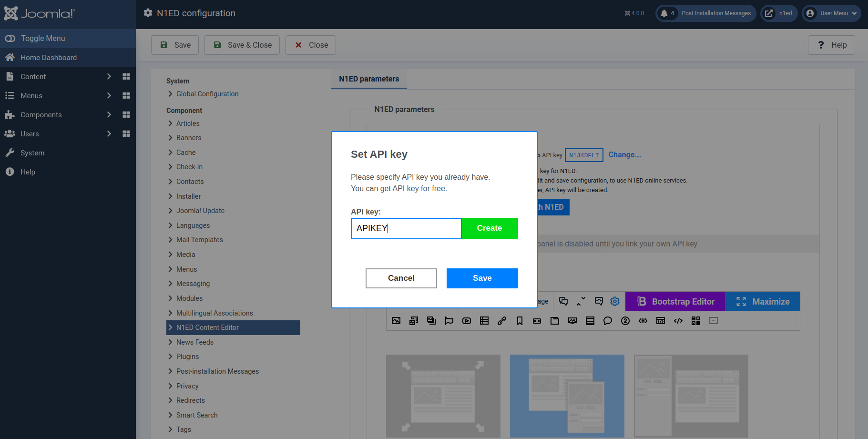The width and height of the screenshot is (868, 439).
Task: Click the stacked images slider icon
Action: click(x=431, y=321)
